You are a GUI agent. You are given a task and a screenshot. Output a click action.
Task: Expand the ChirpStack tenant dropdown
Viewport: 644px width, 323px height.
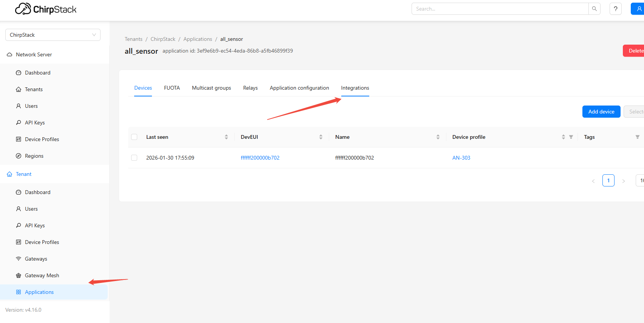pos(53,35)
